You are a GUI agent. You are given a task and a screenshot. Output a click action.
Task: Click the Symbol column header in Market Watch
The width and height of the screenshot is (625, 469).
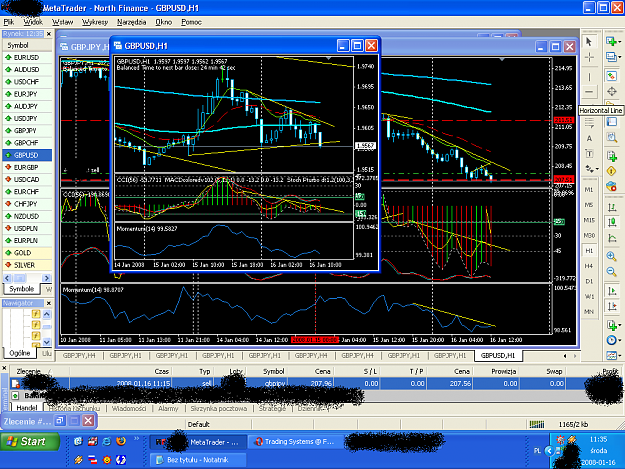tap(27, 45)
